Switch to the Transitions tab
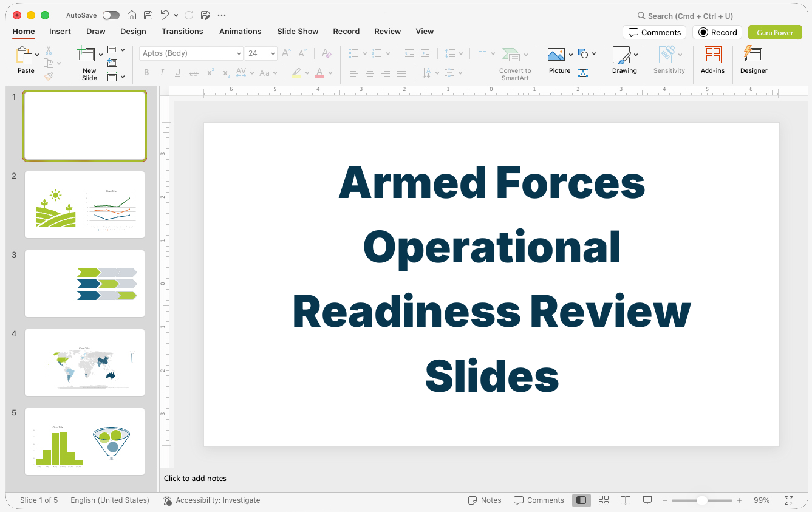The image size is (812, 512). coord(182,31)
